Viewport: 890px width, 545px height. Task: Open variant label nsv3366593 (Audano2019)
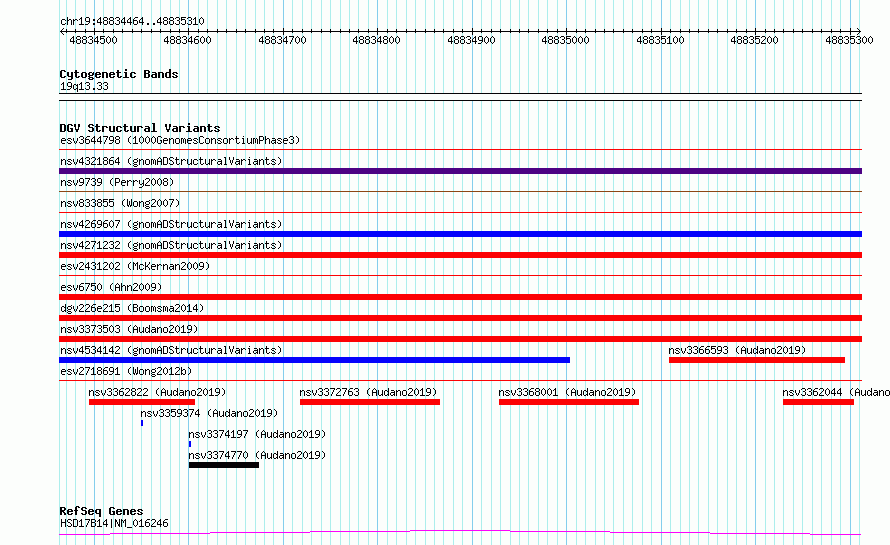737,350
